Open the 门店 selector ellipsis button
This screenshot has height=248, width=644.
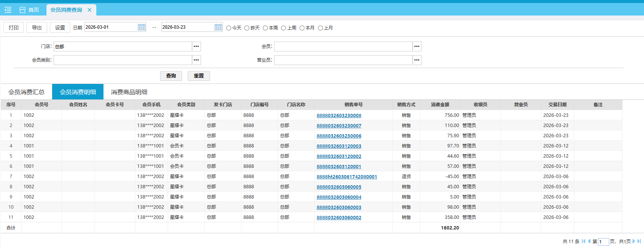click(x=196, y=46)
